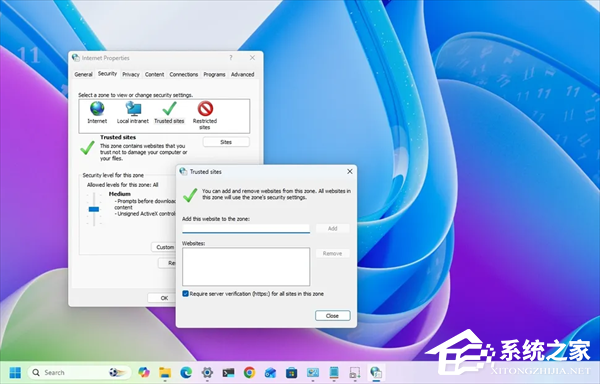Open Settings gear in the taskbar
This screenshot has width=600, height=384.
pyautogui.click(x=207, y=372)
